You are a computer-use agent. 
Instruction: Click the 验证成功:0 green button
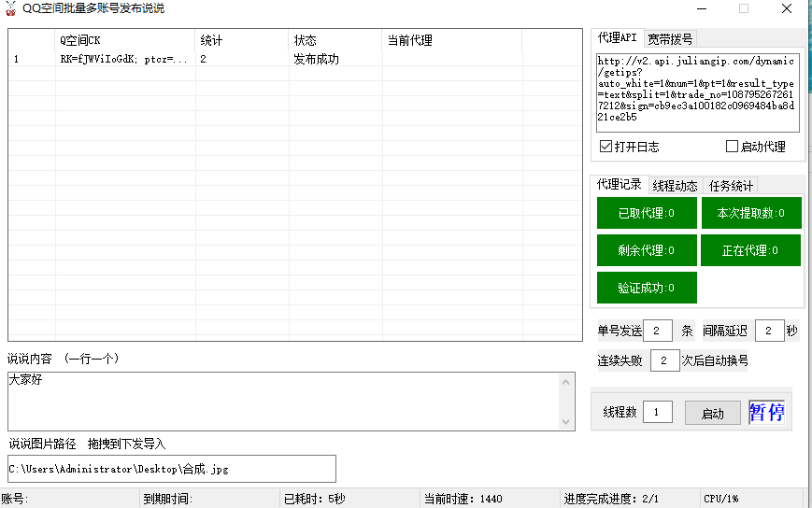coord(647,288)
